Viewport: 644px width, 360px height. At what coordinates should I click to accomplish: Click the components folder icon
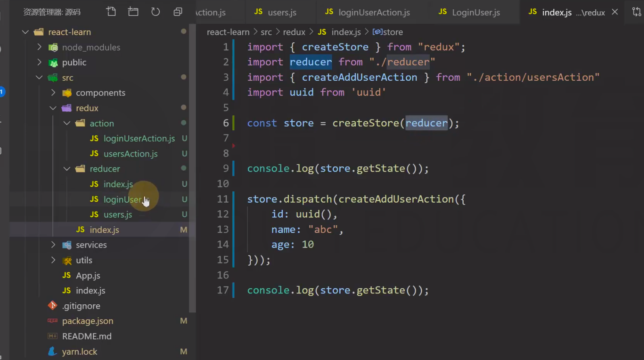click(x=67, y=93)
